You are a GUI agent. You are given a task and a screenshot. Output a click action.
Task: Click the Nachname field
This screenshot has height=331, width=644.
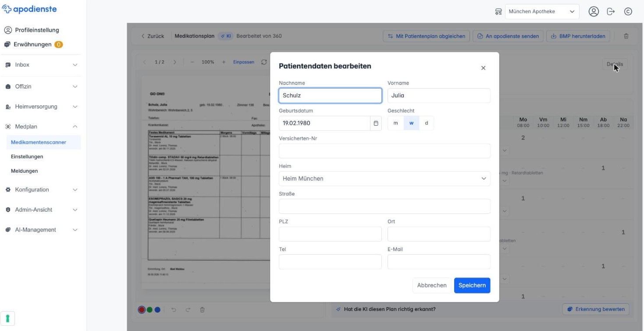point(330,96)
